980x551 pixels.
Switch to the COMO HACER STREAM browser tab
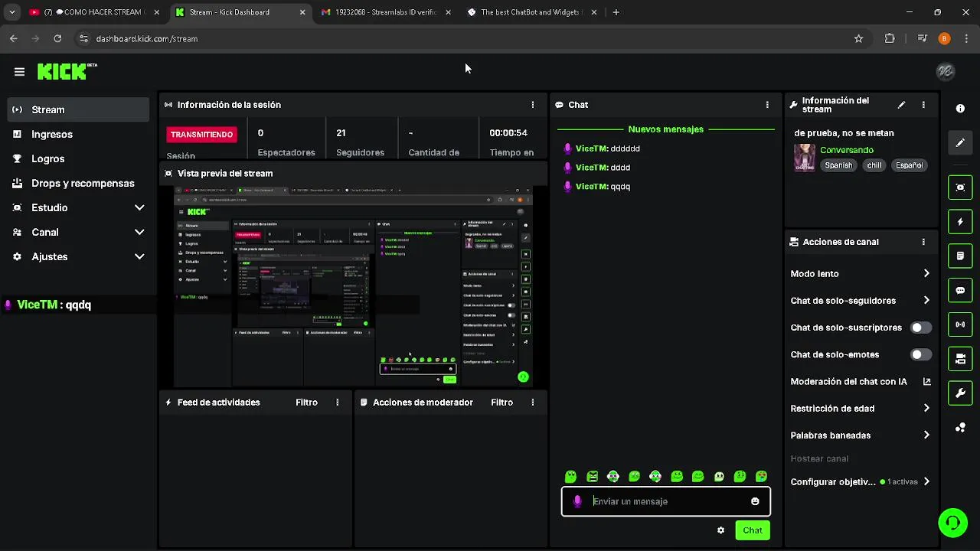[93, 12]
